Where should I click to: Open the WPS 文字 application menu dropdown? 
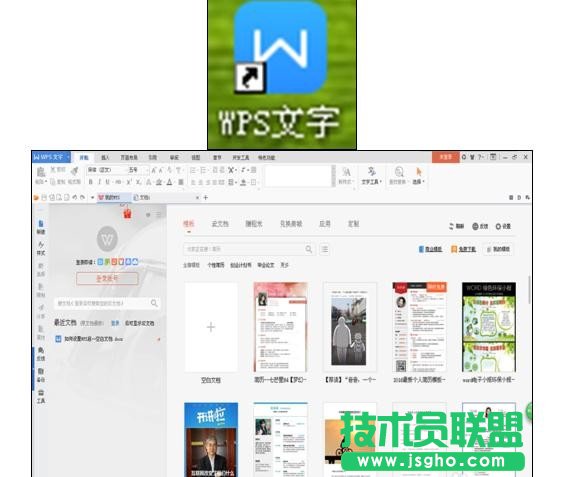point(51,157)
